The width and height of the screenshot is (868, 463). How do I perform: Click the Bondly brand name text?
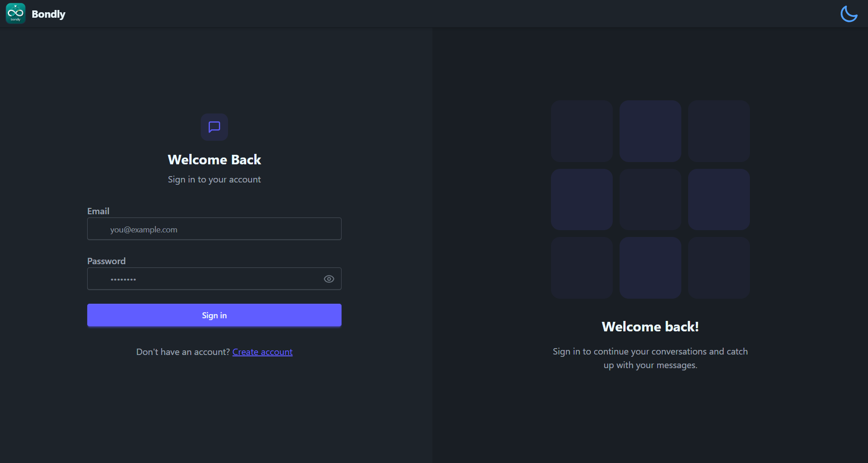49,14
